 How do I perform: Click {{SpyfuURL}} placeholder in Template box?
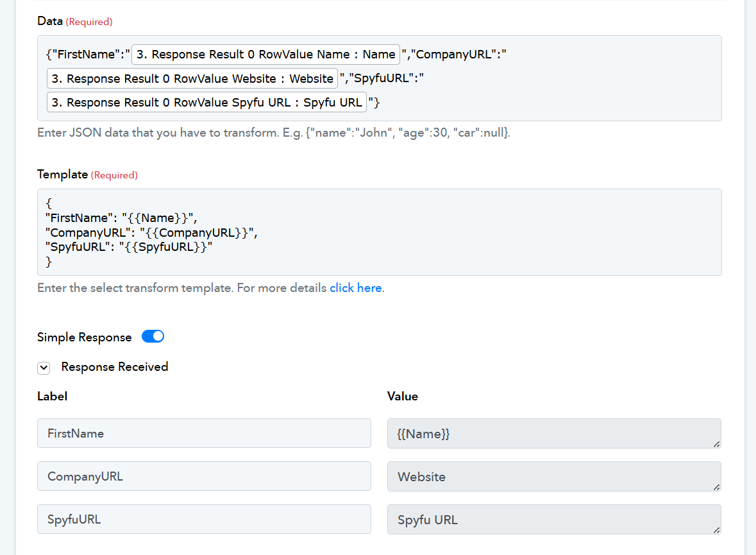[165, 247]
